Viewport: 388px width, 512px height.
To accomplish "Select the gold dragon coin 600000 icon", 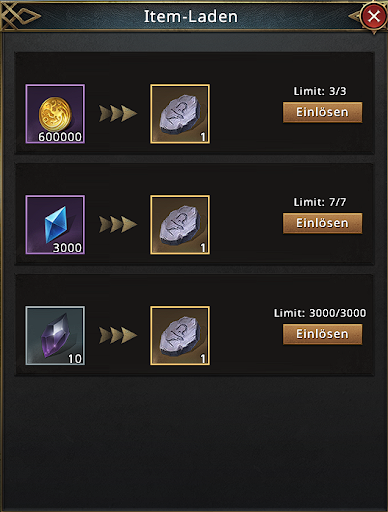I will 55,114.
